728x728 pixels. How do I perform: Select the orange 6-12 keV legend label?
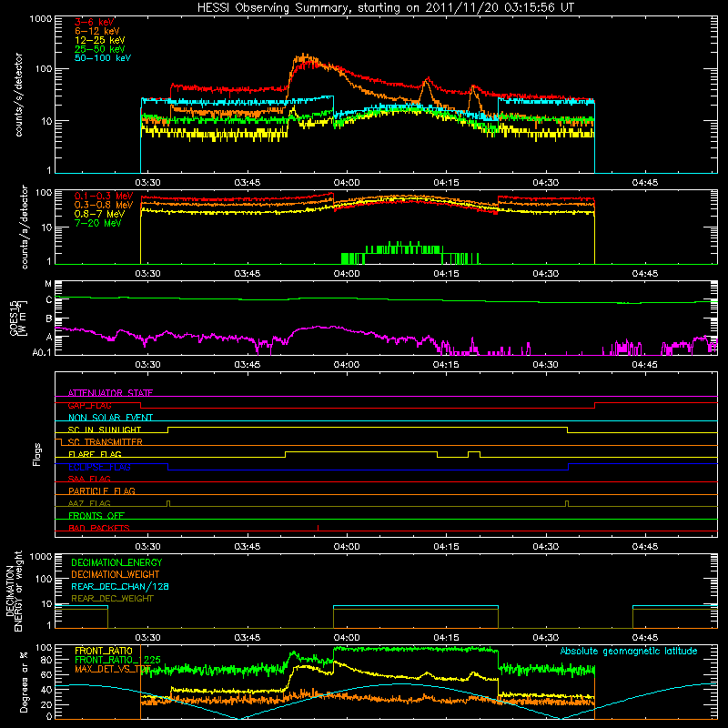pyautogui.click(x=97, y=31)
